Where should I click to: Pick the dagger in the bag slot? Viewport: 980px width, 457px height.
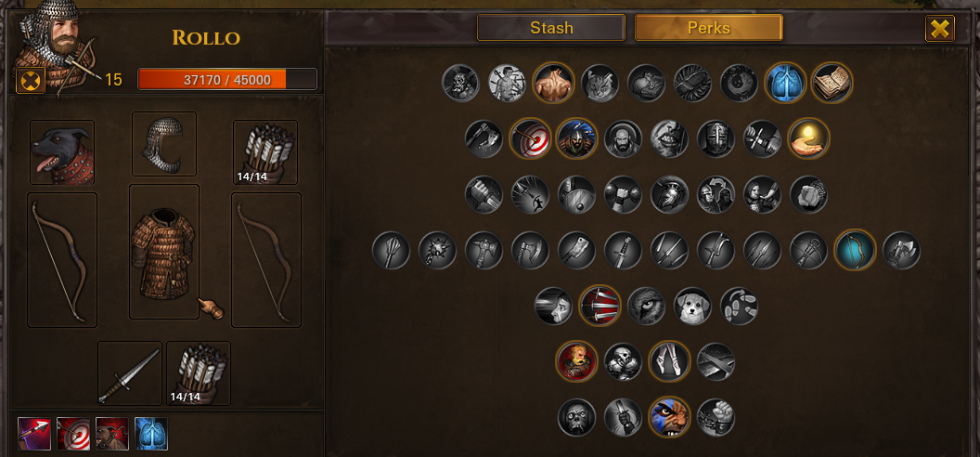[130, 373]
